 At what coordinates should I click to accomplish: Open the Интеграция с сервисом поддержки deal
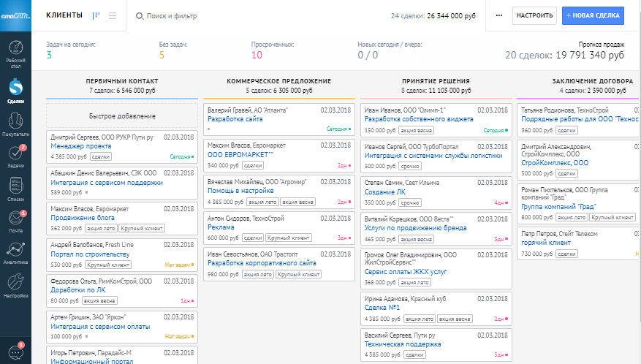coord(107,183)
